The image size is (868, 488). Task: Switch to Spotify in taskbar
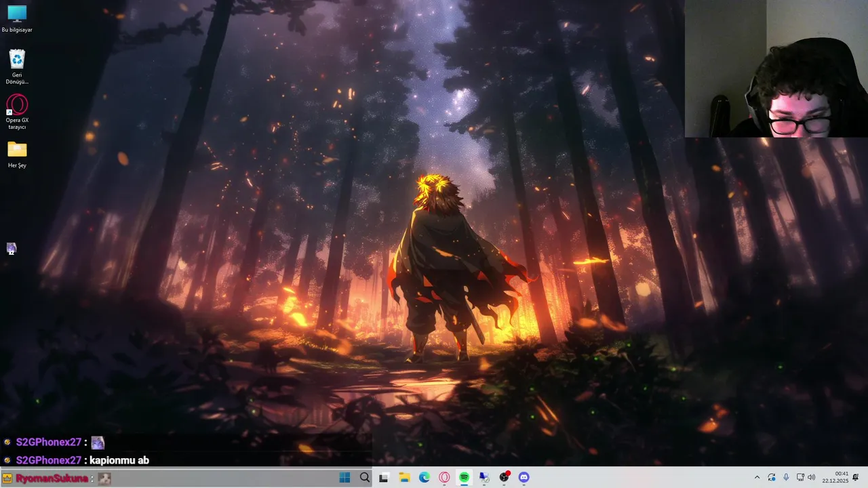(464, 477)
